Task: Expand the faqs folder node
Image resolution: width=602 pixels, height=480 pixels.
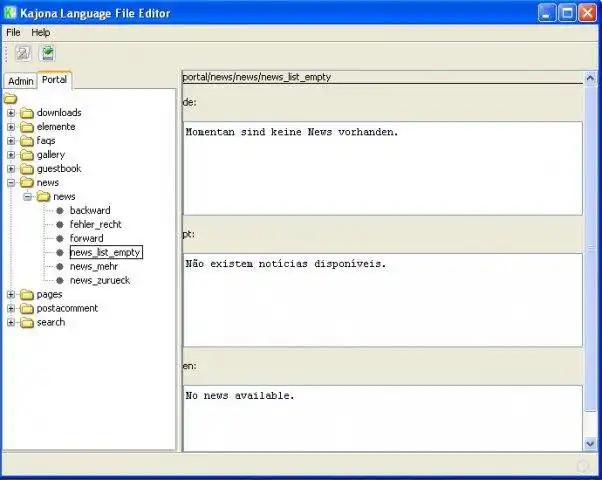Action: [x=11, y=141]
